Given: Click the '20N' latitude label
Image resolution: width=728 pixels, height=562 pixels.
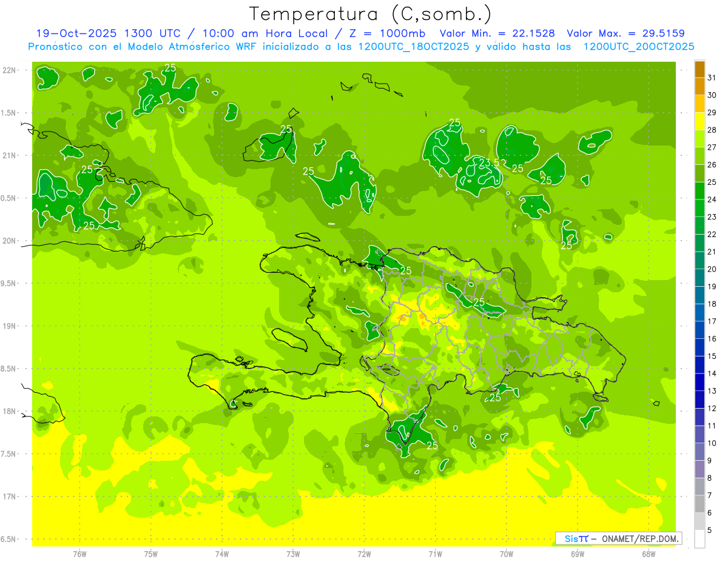Looking at the screenshot, I should pyautogui.click(x=8, y=241).
